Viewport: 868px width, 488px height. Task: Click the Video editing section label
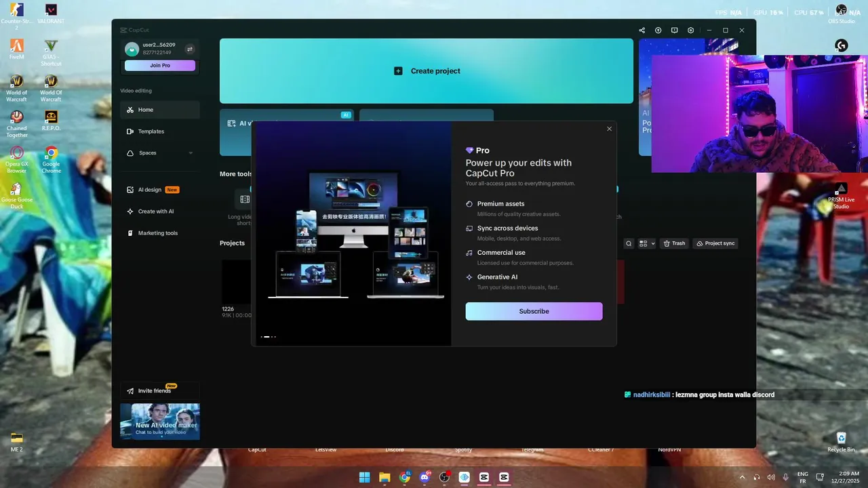click(136, 91)
